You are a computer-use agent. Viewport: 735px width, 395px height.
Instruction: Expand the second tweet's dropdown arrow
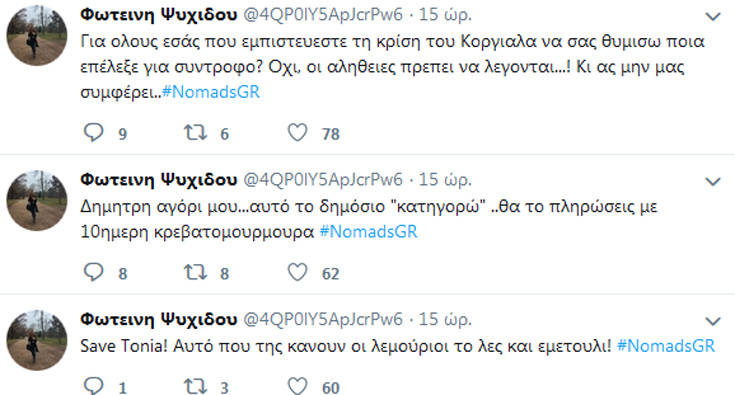tap(713, 181)
